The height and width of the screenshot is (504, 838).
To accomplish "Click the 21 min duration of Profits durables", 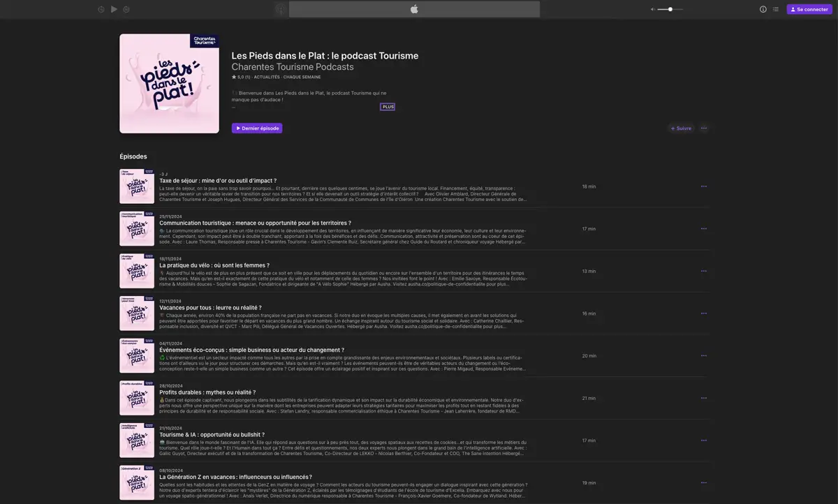I will (589, 398).
